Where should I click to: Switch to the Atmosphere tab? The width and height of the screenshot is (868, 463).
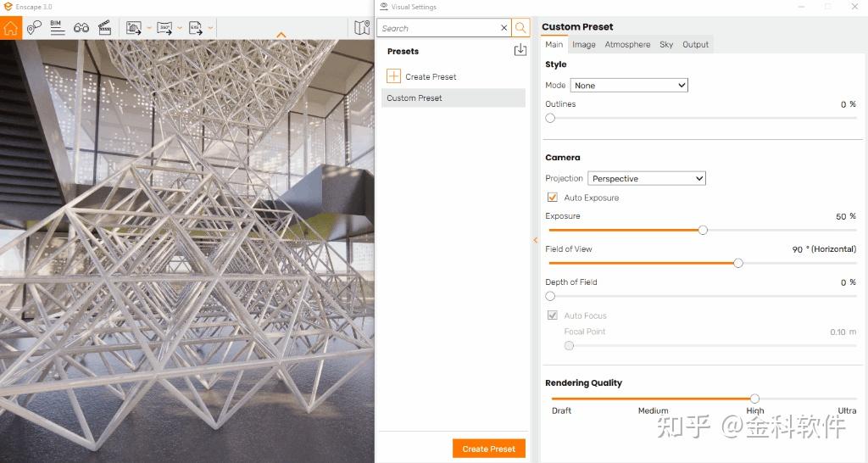627,44
